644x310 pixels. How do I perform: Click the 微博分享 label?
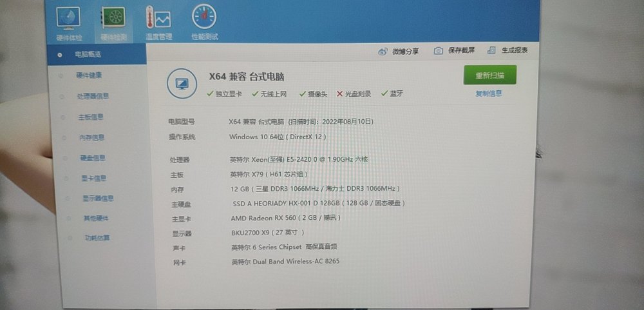point(405,52)
